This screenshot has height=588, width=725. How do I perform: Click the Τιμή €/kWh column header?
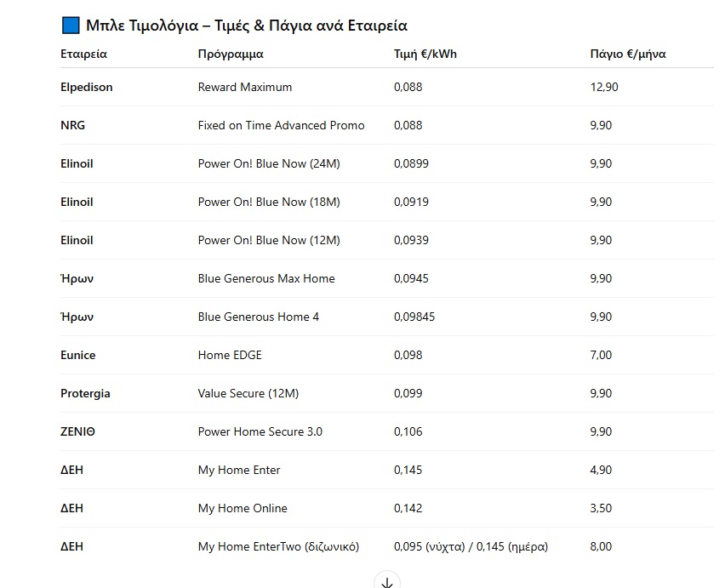tap(425, 54)
